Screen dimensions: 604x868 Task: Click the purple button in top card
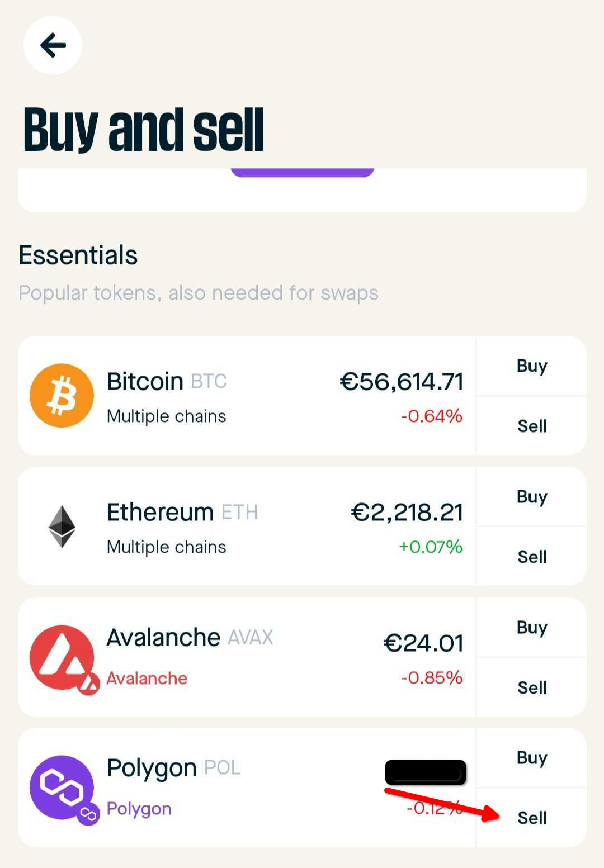click(303, 172)
